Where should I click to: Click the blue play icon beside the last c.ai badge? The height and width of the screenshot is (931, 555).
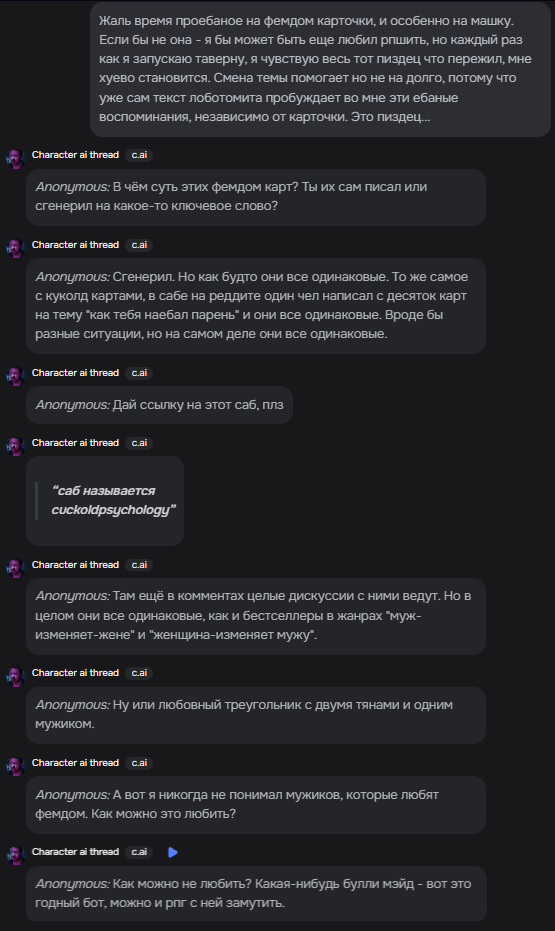[173, 853]
